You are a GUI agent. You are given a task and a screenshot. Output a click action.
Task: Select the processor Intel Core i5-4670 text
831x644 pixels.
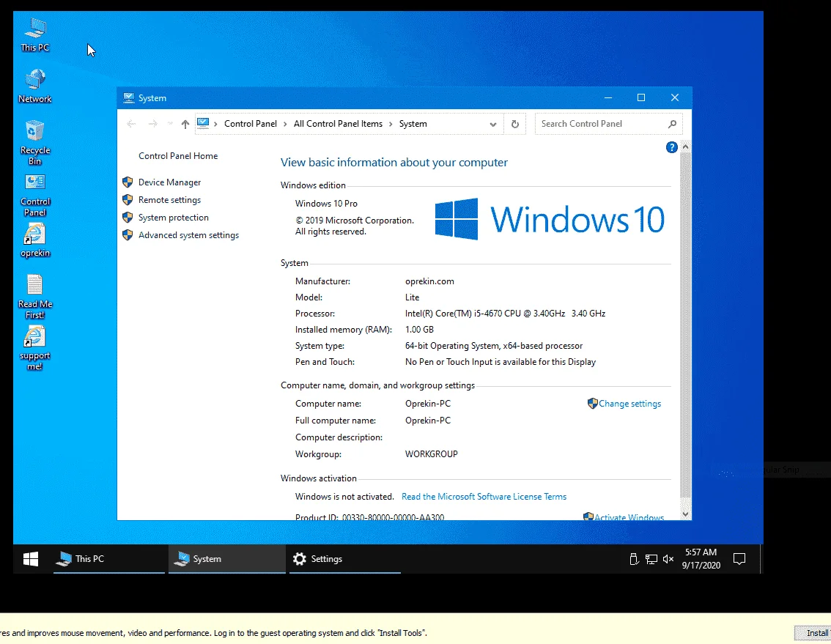point(505,314)
